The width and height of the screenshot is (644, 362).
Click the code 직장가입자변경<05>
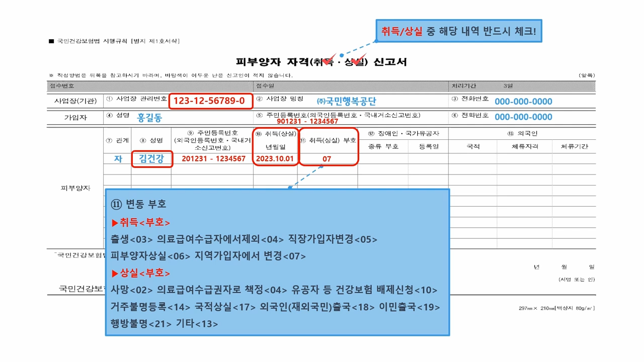click(333, 239)
